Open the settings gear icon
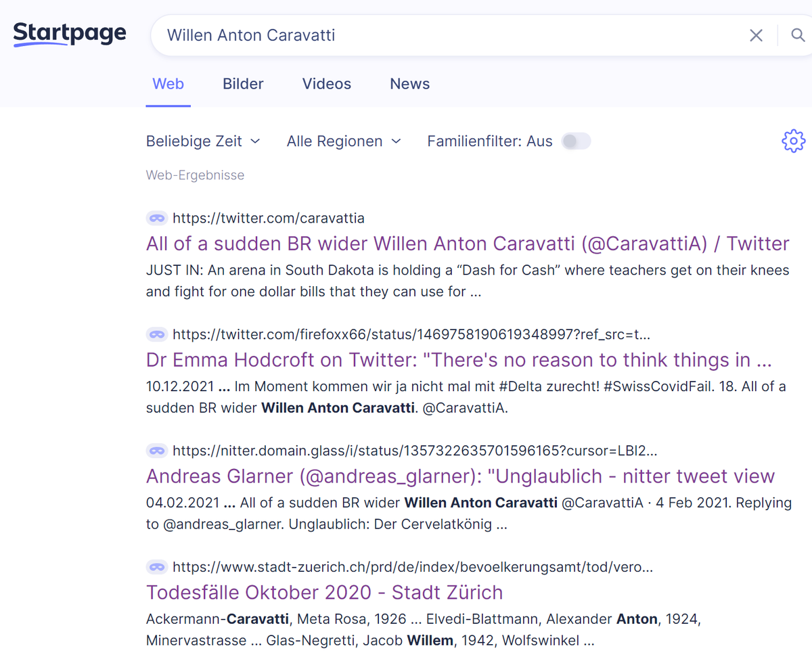The width and height of the screenshot is (812, 657). coord(793,141)
